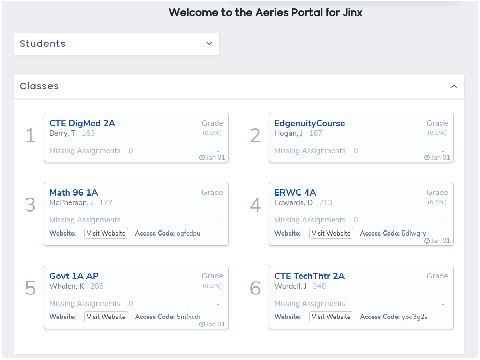
Task: Click Missing Assignments in Math 96 1A
Action: point(85,220)
